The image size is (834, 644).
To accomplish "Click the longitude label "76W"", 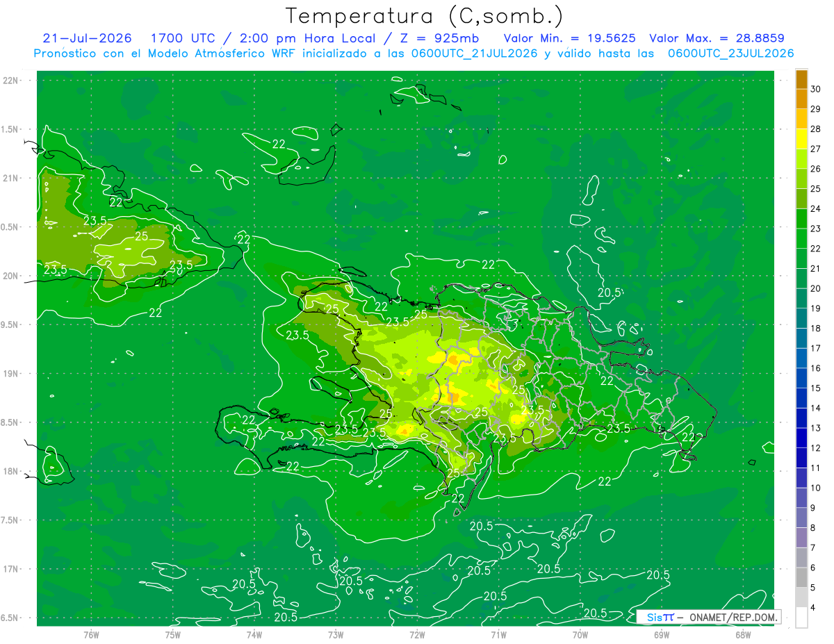I will tap(91, 634).
